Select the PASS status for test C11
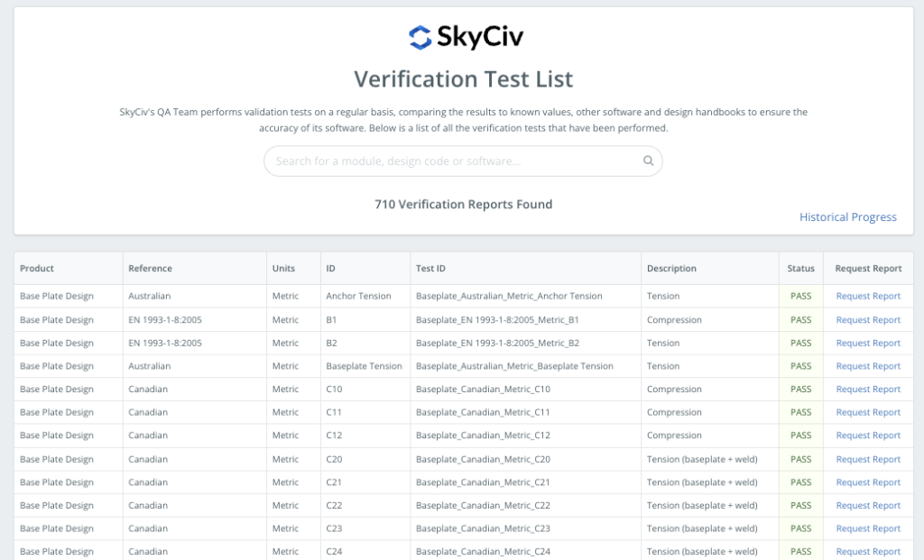The width and height of the screenshot is (924, 560). (x=800, y=412)
